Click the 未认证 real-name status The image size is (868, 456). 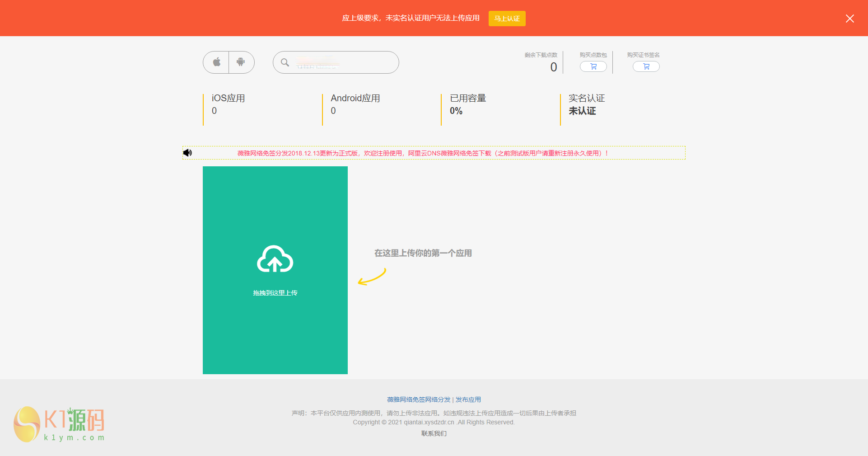(583, 111)
